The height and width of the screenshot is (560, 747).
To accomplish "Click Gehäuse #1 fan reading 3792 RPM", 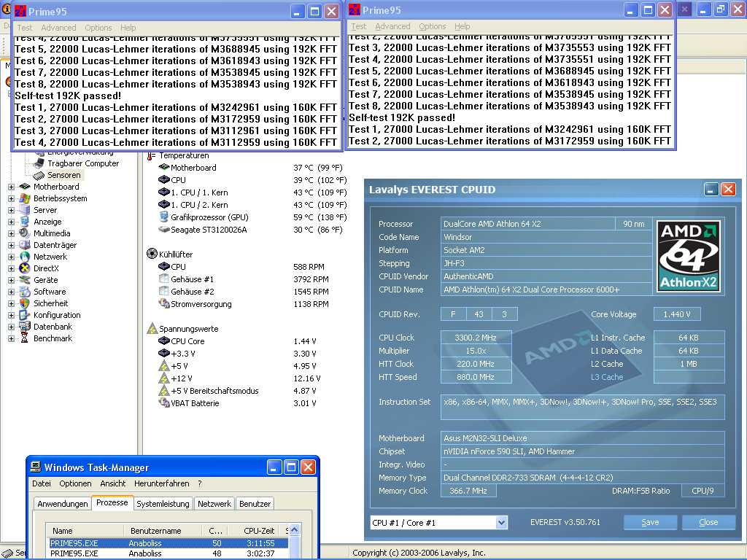I will [311, 279].
